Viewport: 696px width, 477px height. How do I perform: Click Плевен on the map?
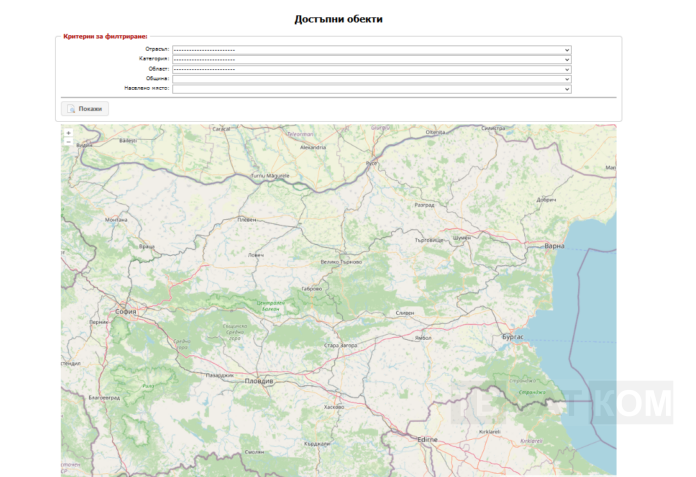tap(246, 219)
